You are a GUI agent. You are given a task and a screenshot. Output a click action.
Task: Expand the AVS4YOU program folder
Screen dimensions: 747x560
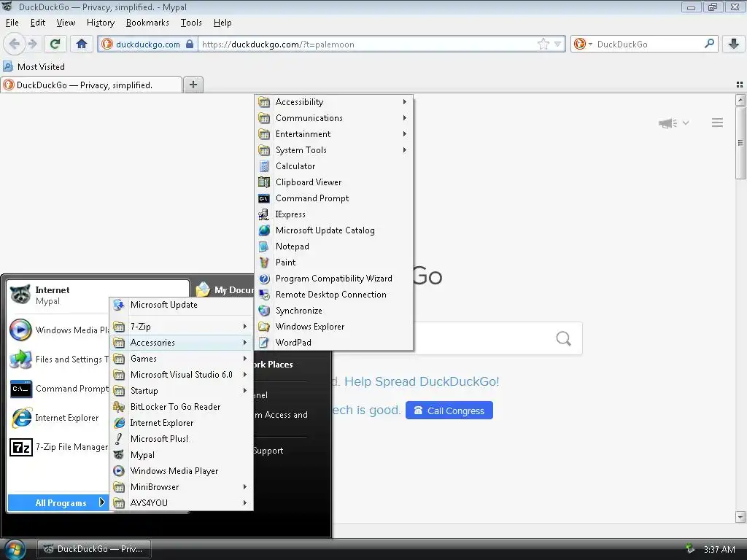[x=181, y=503]
